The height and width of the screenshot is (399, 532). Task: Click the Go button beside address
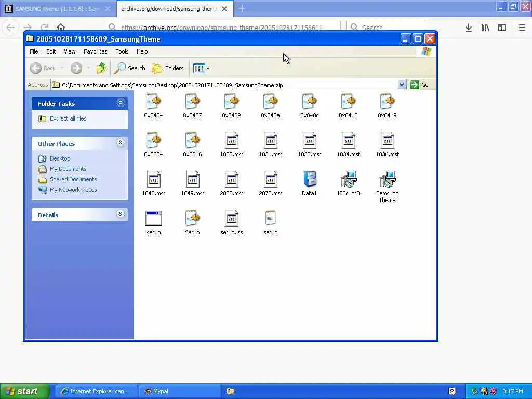tap(419, 85)
